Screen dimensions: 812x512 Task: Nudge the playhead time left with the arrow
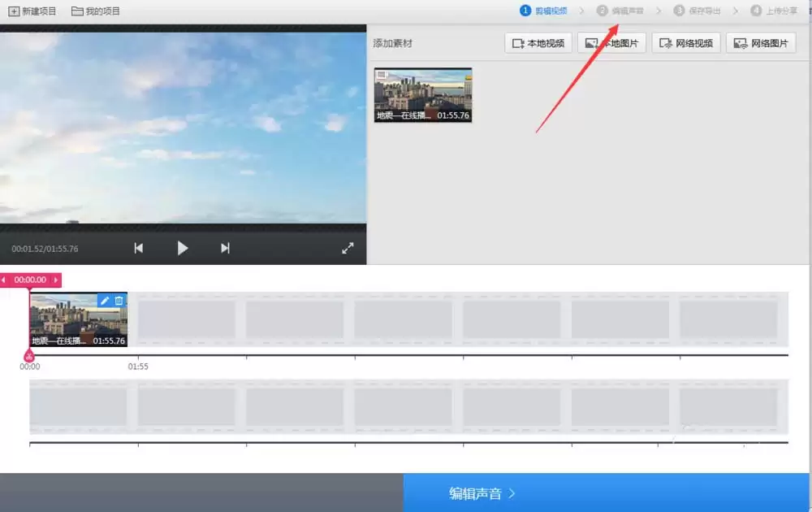tap(3, 280)
